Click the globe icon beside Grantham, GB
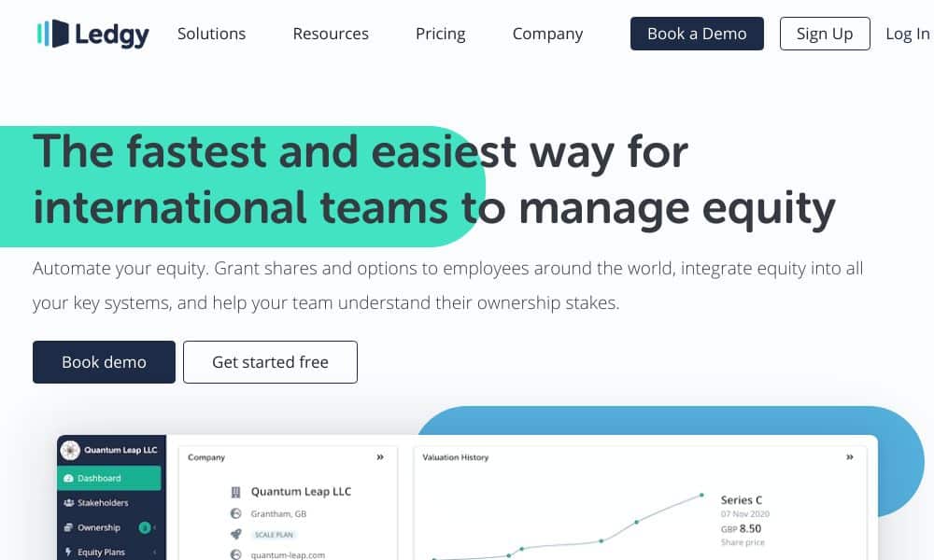The height and width of the screenshot is (560, 934). [x=236, y=513]
